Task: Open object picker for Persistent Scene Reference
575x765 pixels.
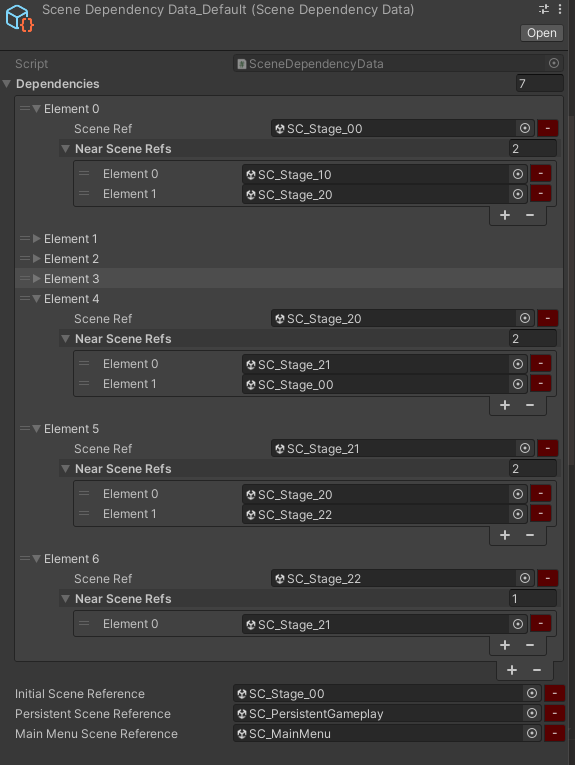Action: (x=532, y=713)
